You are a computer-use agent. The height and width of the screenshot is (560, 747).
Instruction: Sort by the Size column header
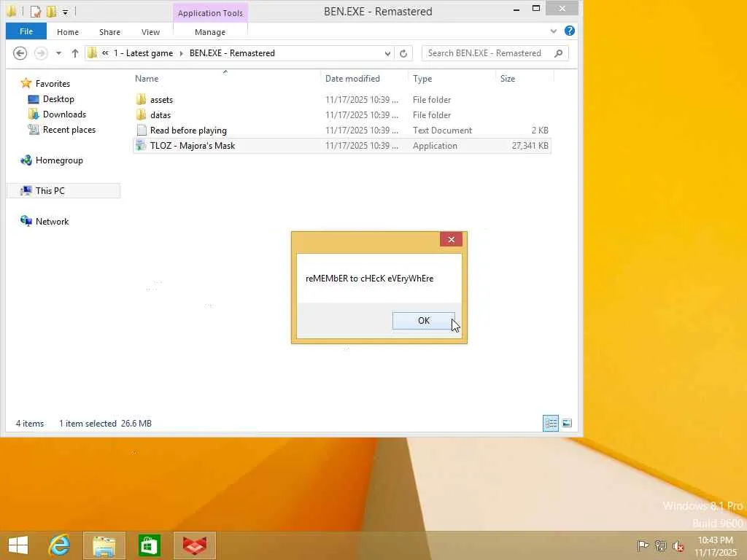(508, 79)
